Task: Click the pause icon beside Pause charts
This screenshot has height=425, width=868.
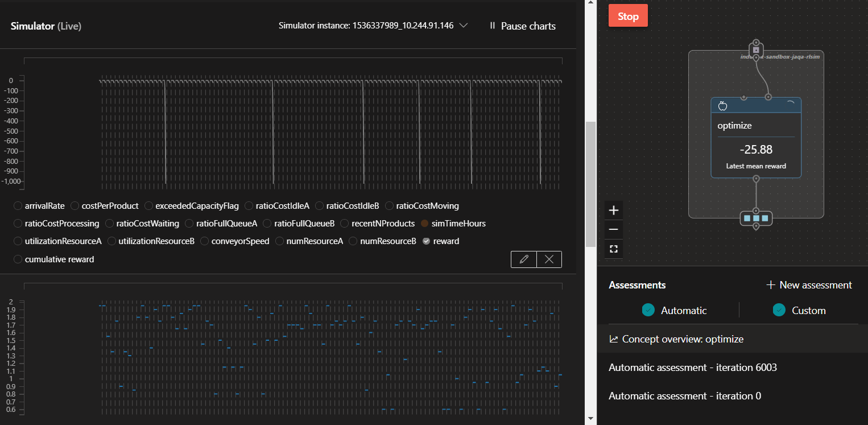Action: click(x=493, y=26)
